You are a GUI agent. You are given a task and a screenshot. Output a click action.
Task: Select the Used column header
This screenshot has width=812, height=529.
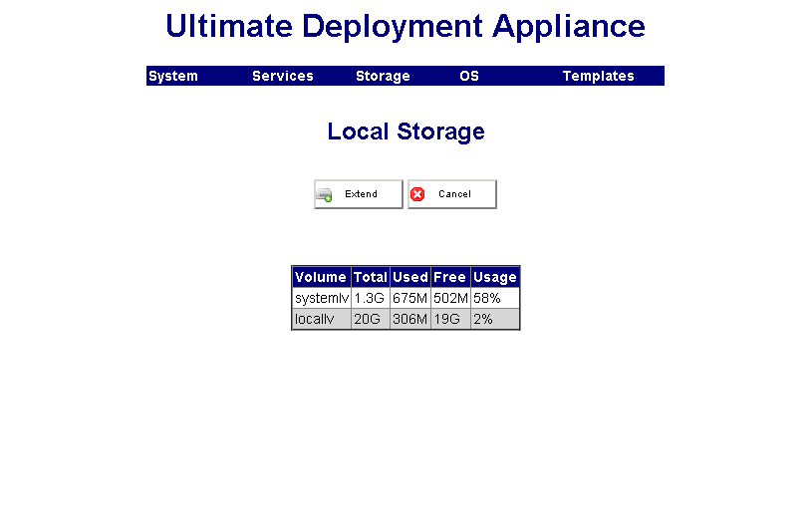click(x=410, y=277)
